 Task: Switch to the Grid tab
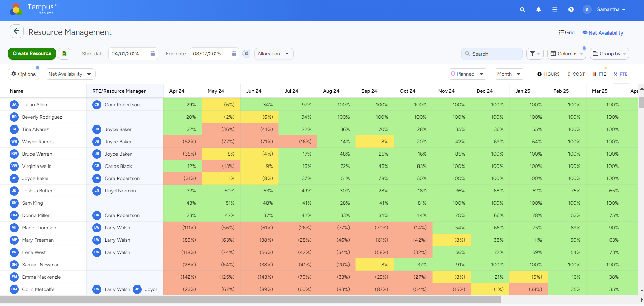567,33
